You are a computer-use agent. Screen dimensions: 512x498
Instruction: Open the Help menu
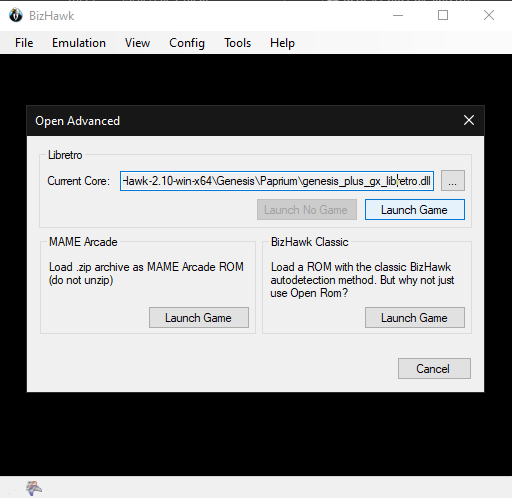click(282, 43)
